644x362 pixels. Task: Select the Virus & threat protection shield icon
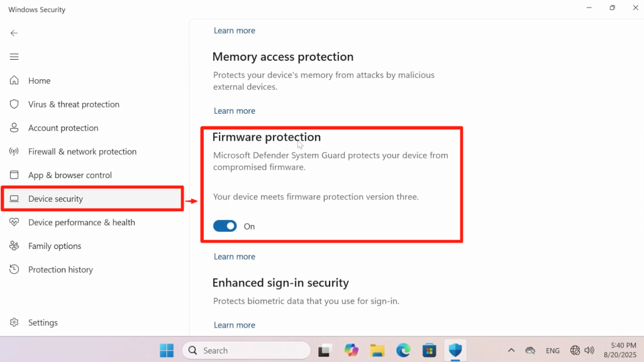[x=14, y=104]
